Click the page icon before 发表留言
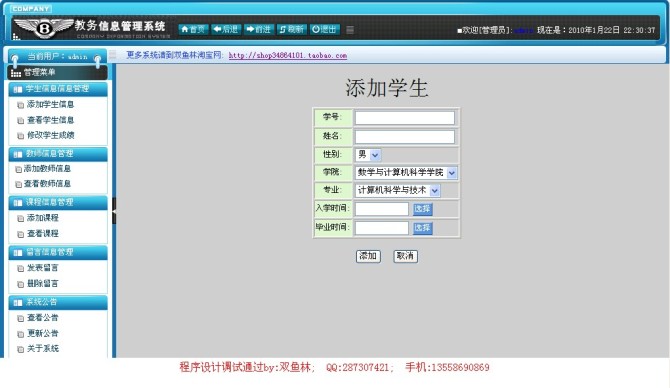670x388 pixels. (x=20, y=269)
